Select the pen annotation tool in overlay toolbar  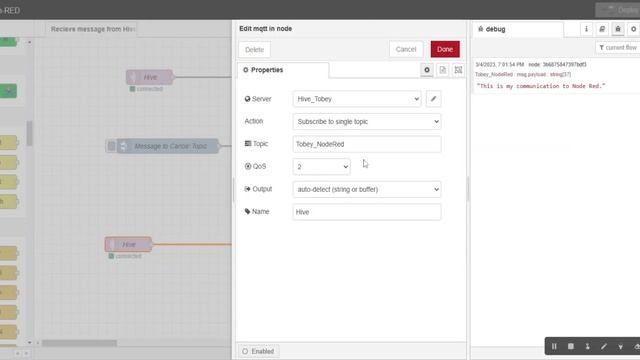(x=604, y=347)
